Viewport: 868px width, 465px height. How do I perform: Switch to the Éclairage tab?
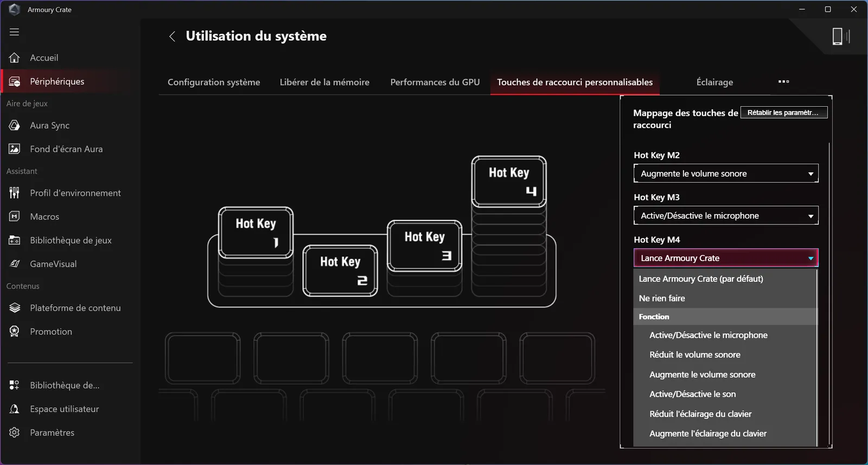(714, 82)
